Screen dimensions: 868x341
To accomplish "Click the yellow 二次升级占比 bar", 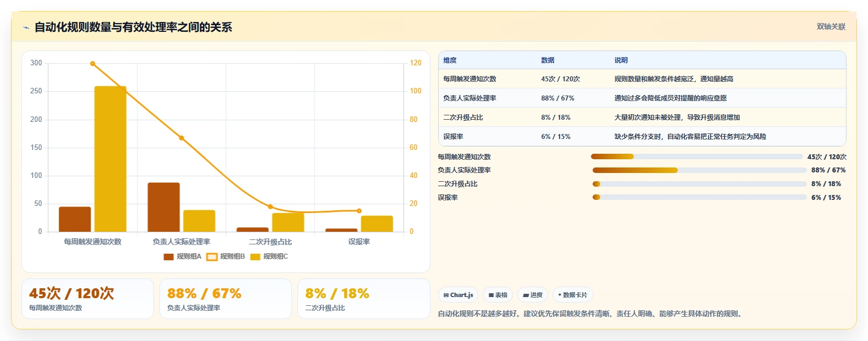I will pos(288,222).
